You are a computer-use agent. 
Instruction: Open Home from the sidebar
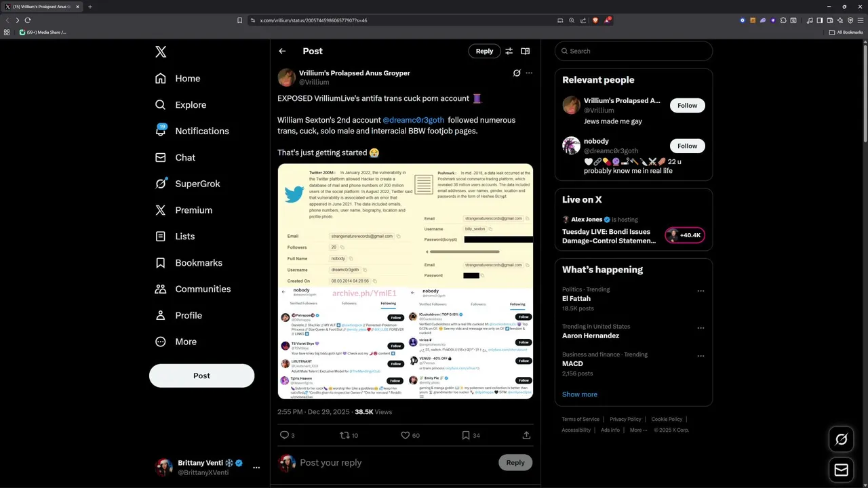click(x=178, y=79)
